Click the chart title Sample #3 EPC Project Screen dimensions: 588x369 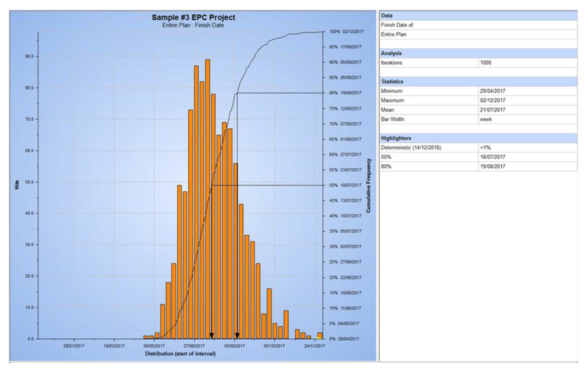pyautogui.click(x=193, y=17)
